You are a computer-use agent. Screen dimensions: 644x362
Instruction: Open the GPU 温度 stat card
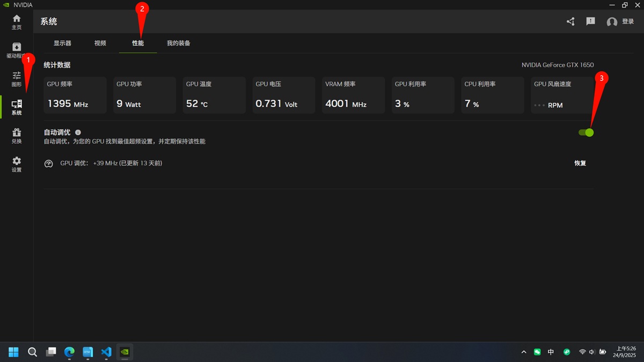pyautogui.click(x=214, y=95)
